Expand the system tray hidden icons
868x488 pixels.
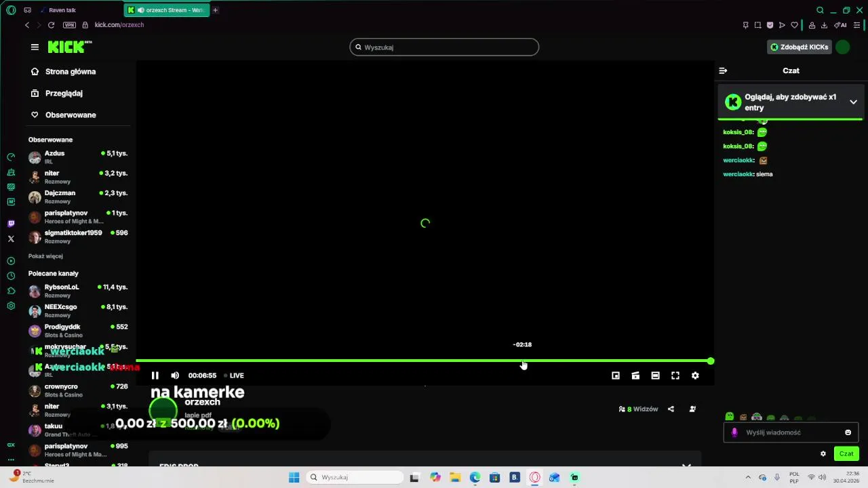click(x=748, y=477)
